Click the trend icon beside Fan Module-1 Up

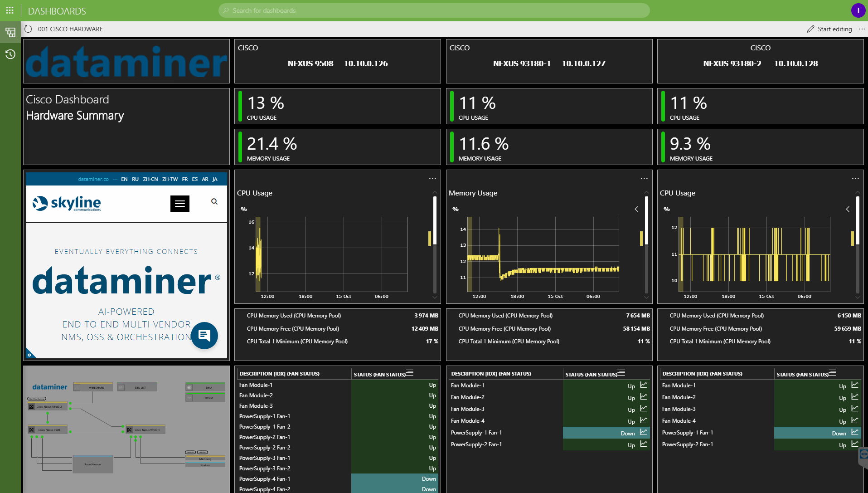pyautogui.click(x=644, y=385)
